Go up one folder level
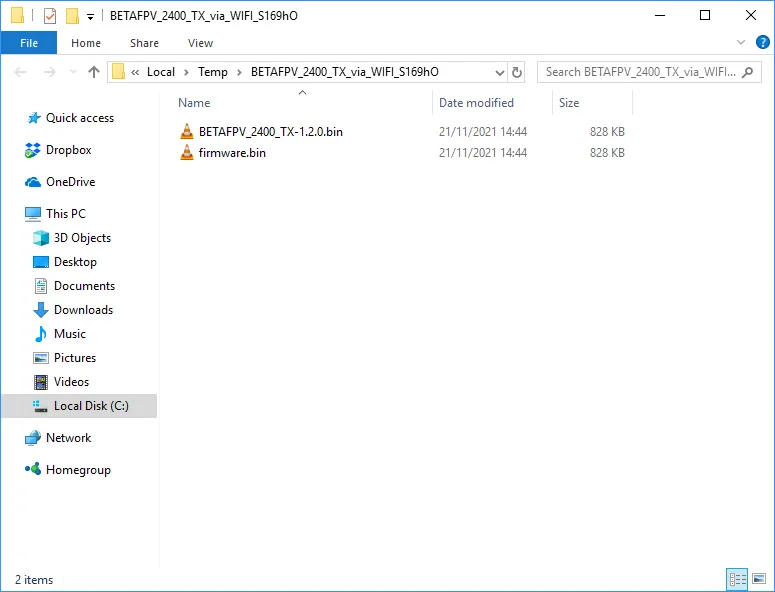775x592 pixels. point(94,72)
